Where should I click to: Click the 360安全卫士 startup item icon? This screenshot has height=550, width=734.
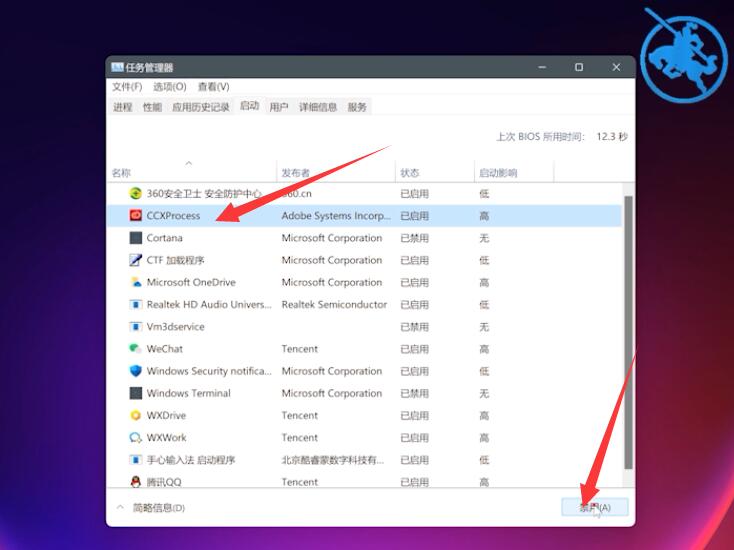(135, 193)
